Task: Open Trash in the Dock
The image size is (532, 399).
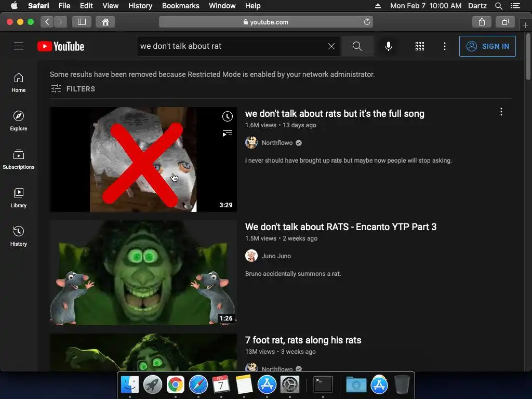Action: pyautogui.click(x=402, y=385)
